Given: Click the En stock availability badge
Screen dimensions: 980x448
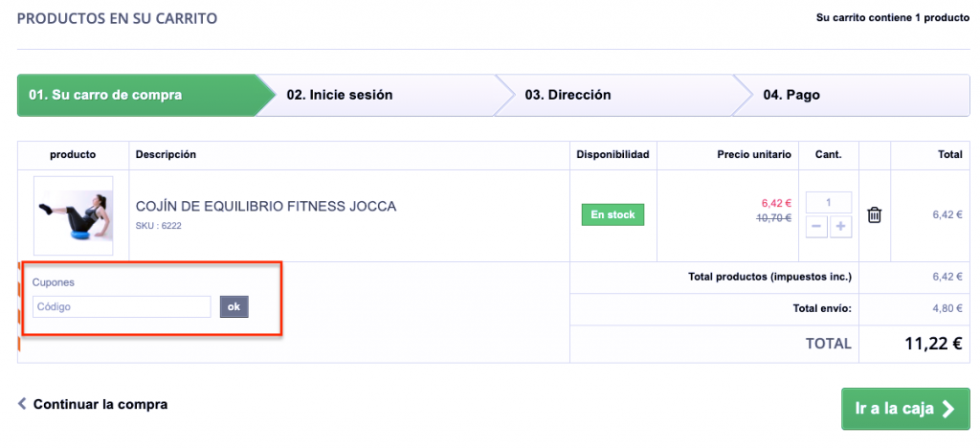Looking at the screenshot, I should (612, 214).
